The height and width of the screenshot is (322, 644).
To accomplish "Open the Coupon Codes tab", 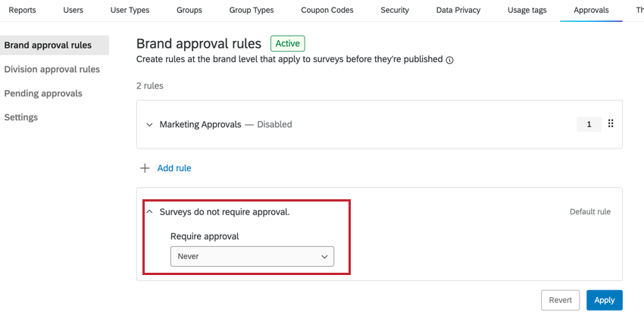I will pos(327,11).
